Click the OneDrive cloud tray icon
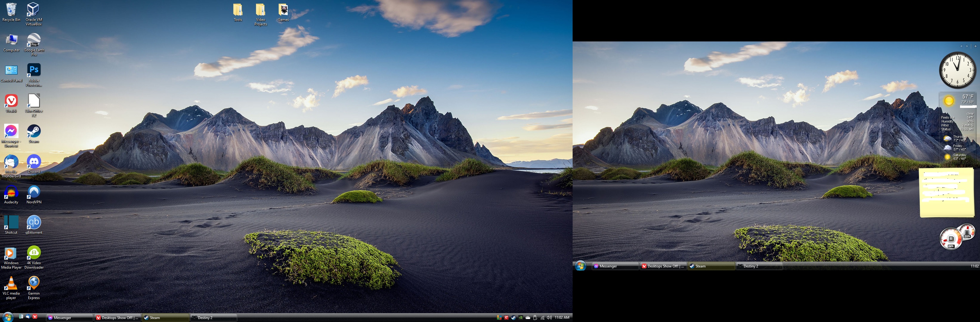Screen dimensions: 980x322 528,318
